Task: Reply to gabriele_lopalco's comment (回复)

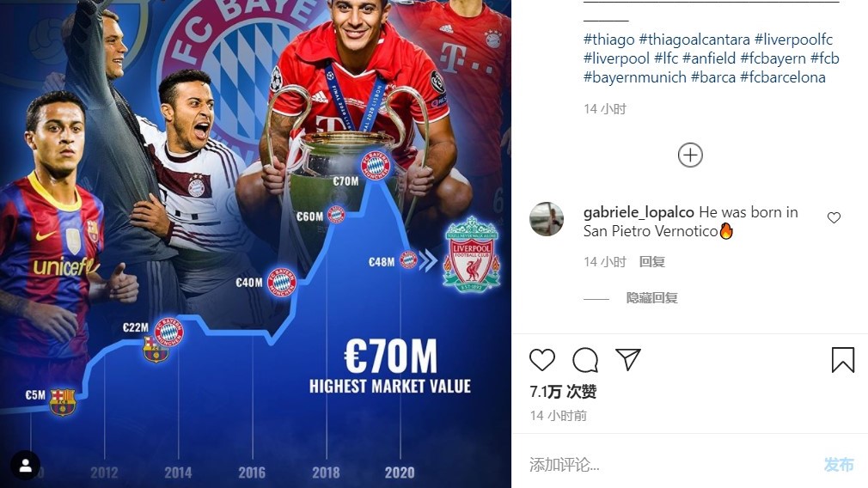Action: 651,262
